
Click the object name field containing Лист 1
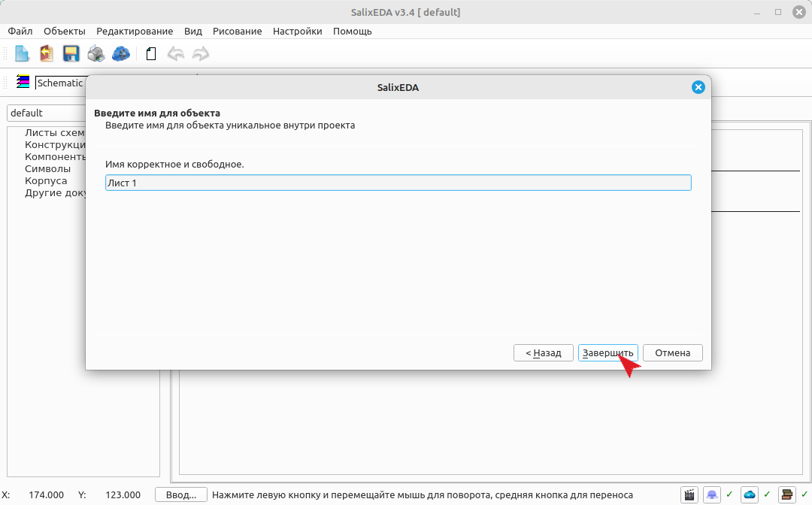tap(398, 183)
